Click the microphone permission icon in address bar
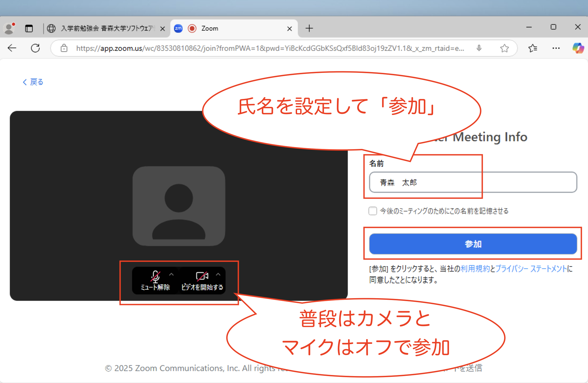Screen dimensions: 588x383 coord(479,48)
